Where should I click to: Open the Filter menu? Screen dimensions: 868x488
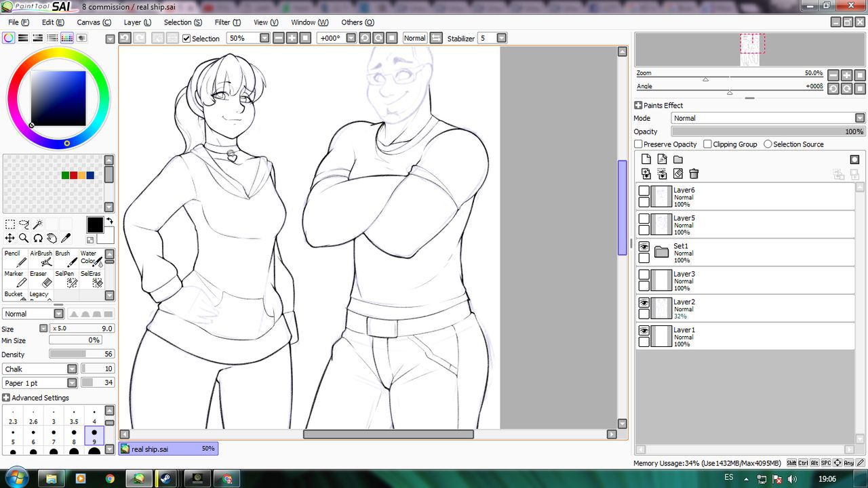(x=227, y=22)
